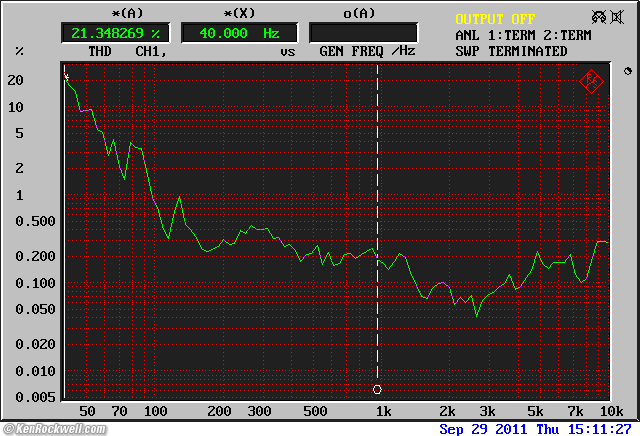The height and width of the screenshot is (436, 640).
Task: Click the X-axis label 10k
Action: (x=611, y=411)
